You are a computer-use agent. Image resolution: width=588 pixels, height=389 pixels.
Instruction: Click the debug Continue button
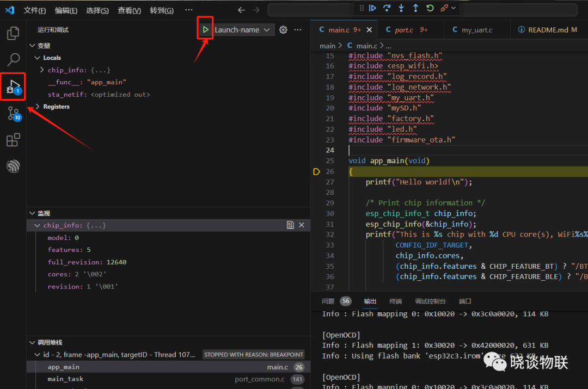pos(372,8)
